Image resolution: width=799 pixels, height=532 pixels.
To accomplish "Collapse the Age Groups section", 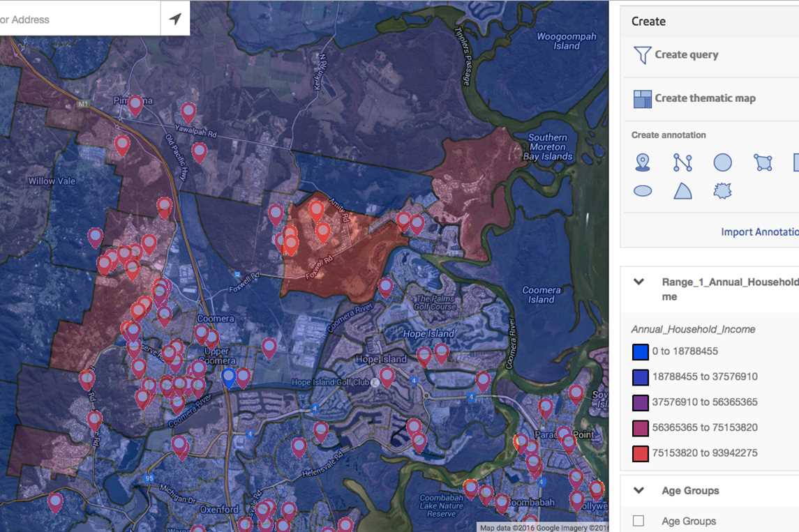I will pos(639,491).
